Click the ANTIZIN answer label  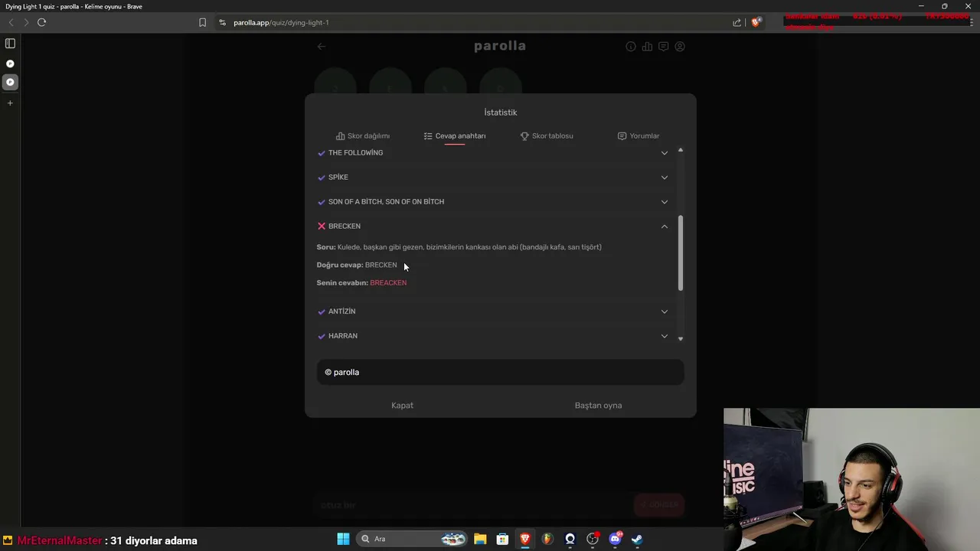[342, 311]
